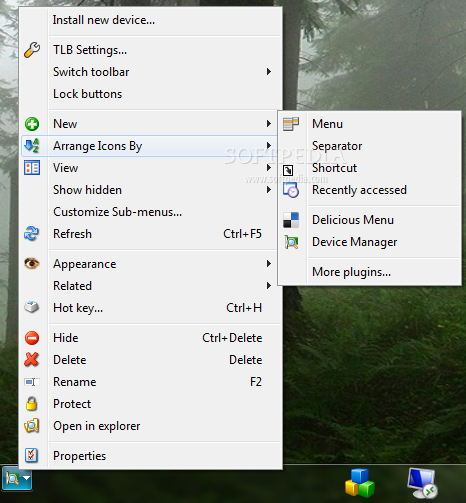Click the Recently accessed clock icon
This screenshot has width=466, height=503.
point(291,190)
